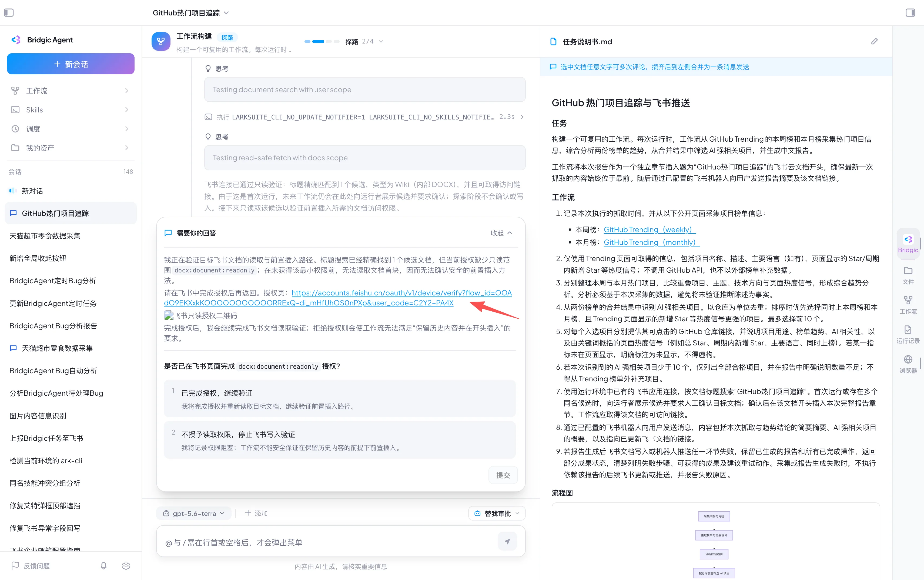Screen dimensions: 924x580
Task: Click the send message arrow icon
Action: (x=507, y=541)
